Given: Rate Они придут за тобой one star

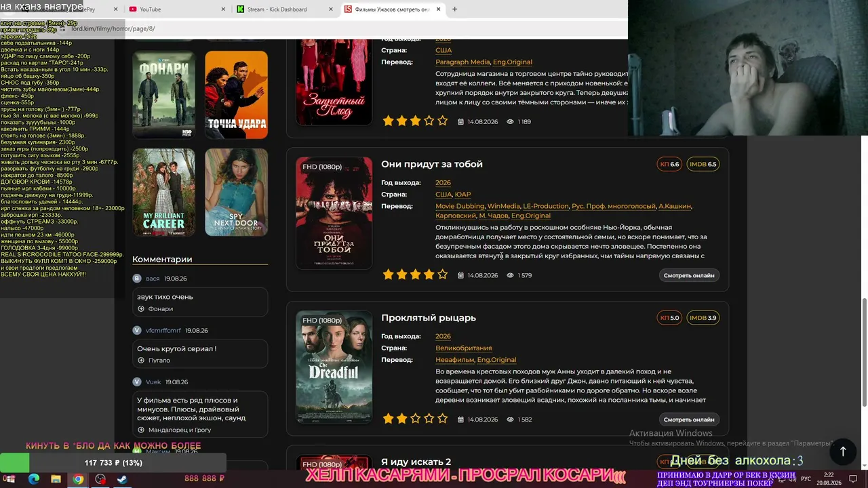Looking at the screenshot, I should 388,274.
